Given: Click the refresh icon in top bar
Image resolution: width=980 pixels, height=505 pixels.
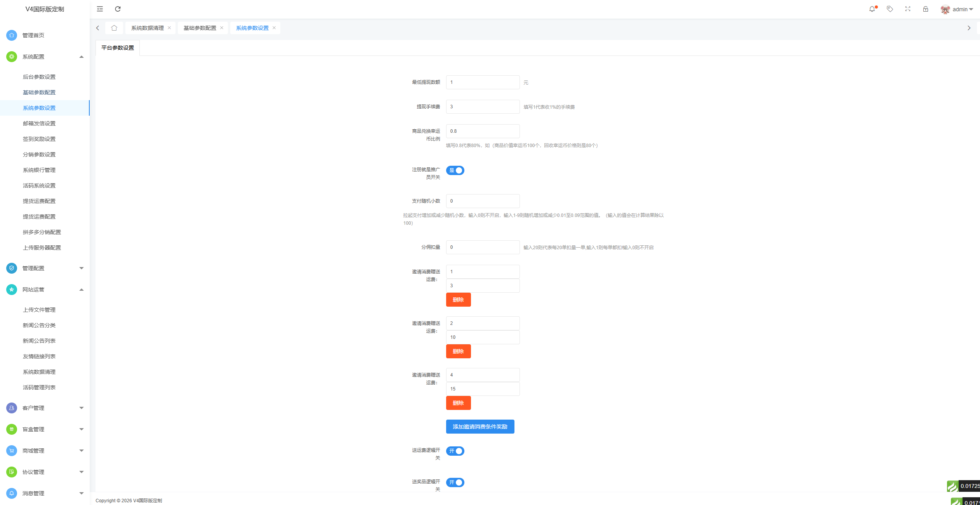Looking at the screenshot, I should 118,9.
